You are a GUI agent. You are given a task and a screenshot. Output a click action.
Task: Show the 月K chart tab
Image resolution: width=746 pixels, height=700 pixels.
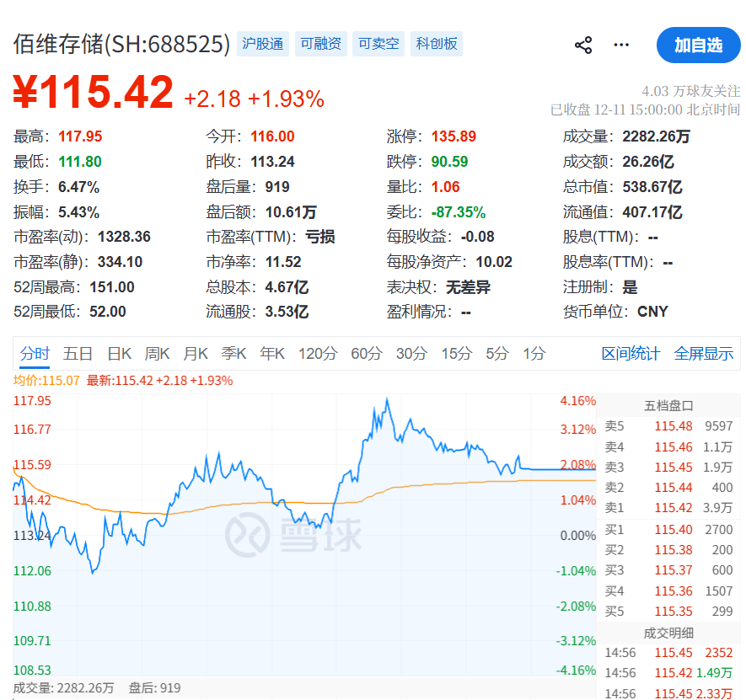196,354
